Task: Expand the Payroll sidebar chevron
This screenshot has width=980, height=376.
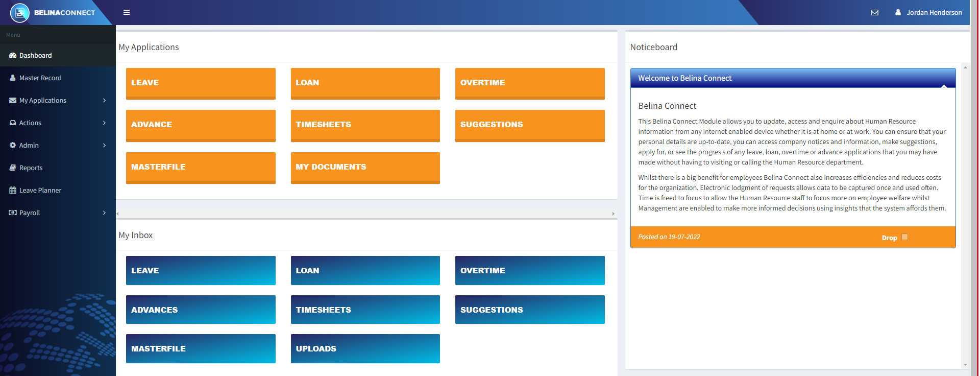Action: click(x=104, y=213)
